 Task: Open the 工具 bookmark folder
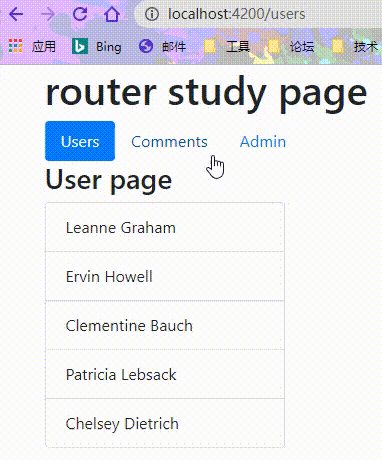pyautogui.click(x=227, y=46)
